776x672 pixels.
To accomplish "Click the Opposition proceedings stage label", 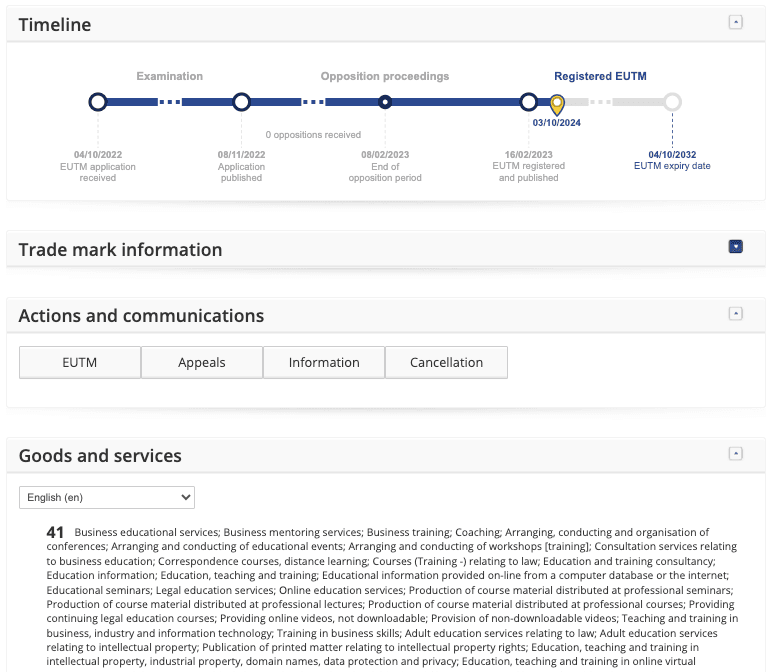I will [385, 76].
